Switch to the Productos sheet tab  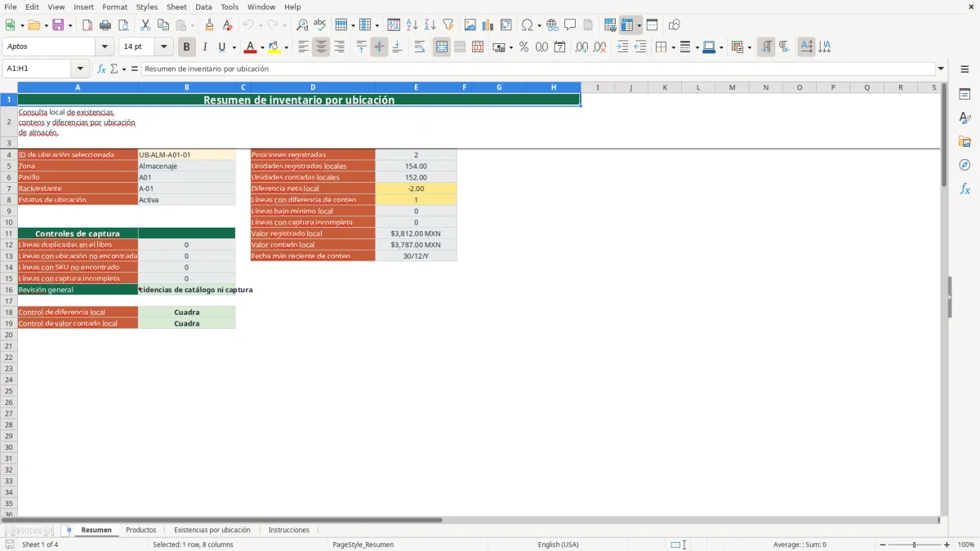[x=141, y=530]
